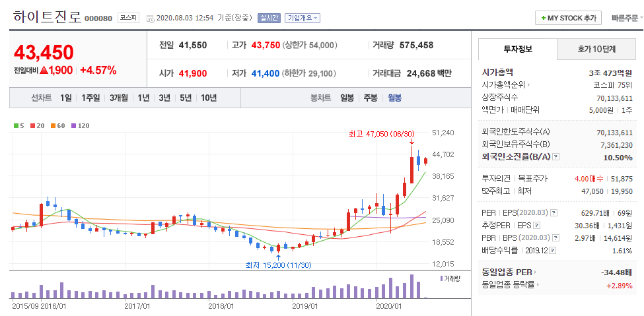
Task: Click the 거래대금 value 24,668 백만
Action: click(x=429, y=73)
